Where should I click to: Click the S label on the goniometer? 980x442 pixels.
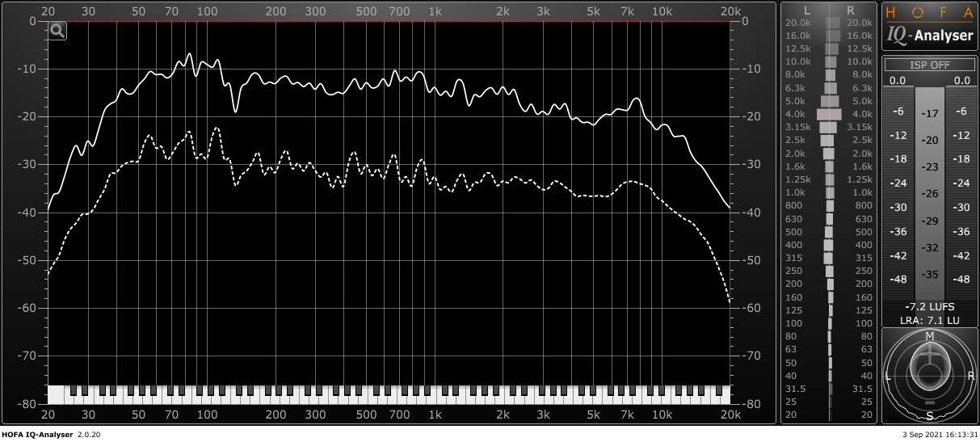[930, 415]
